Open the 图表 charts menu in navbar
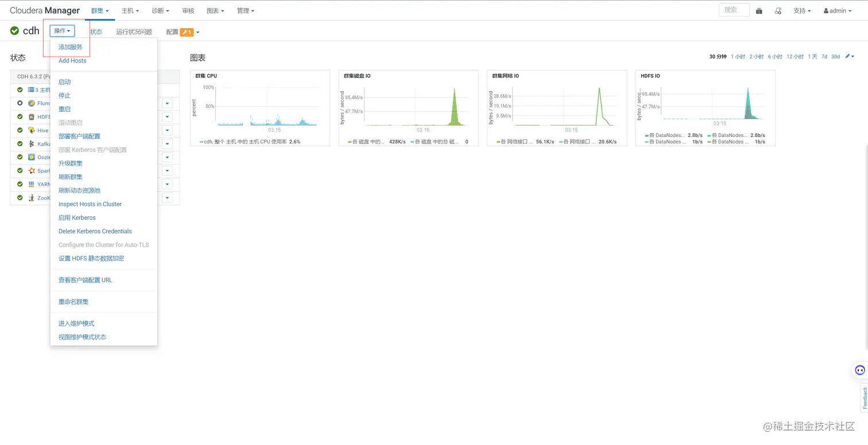The height and width of the screenshot is (445, 868). (215, 10)
